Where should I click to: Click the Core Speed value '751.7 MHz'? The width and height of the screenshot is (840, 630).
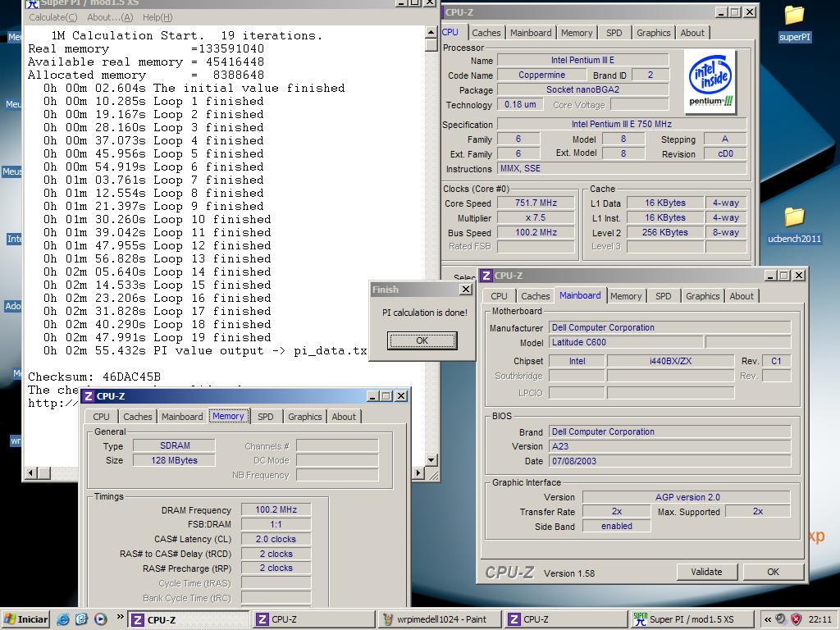(x=536, y=203)
